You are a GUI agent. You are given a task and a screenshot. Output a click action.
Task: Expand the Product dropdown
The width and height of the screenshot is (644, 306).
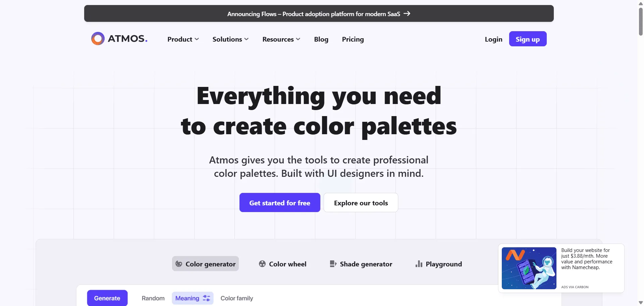coord(183,39)
